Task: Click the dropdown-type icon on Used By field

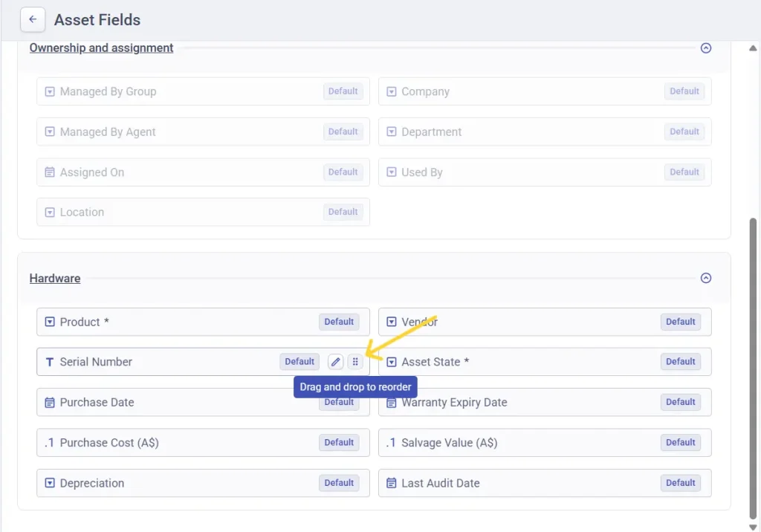Action: (x=391, y=172)
